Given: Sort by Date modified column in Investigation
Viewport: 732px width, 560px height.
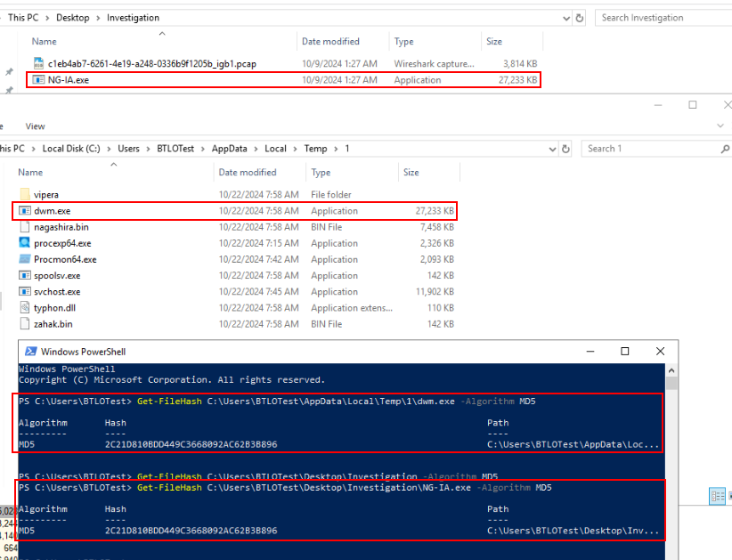Looking at the screenshot, I should pyautogui.click(x=329, y=42).
